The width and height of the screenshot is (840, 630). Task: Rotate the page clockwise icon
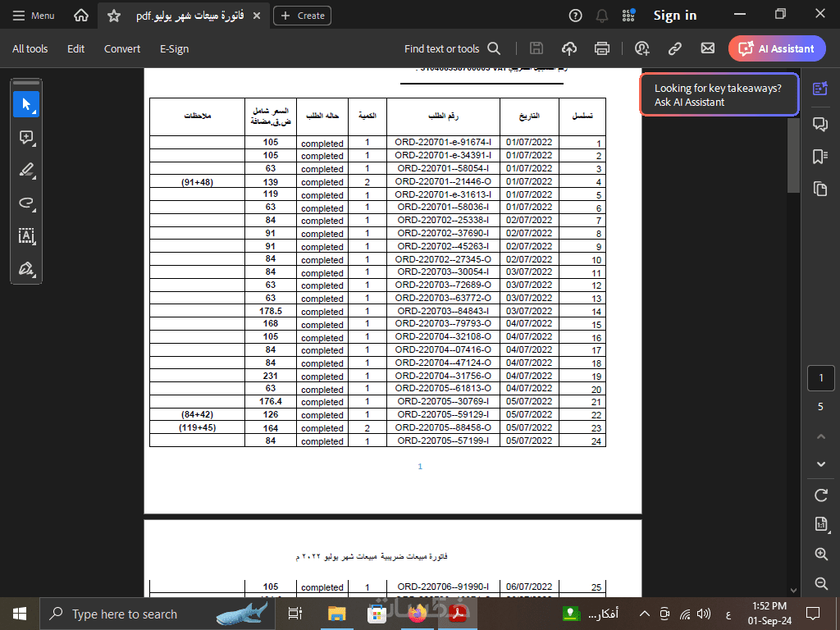coord(820,495)
